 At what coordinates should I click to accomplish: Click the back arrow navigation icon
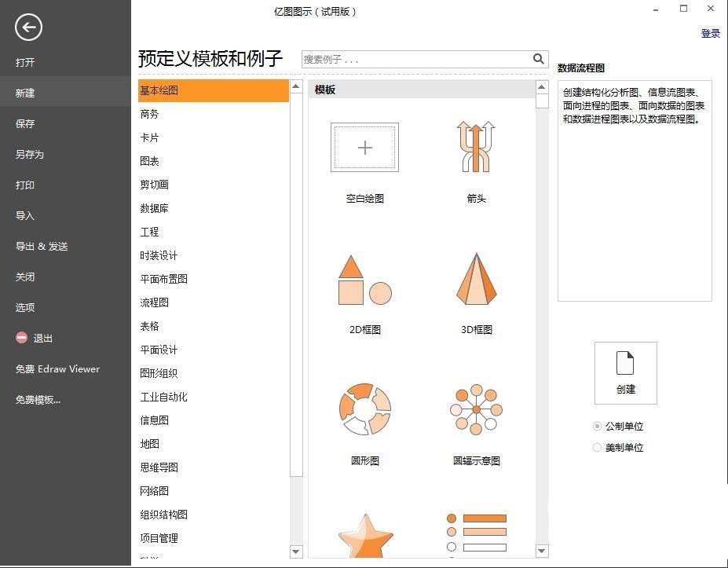click(28, 27)
